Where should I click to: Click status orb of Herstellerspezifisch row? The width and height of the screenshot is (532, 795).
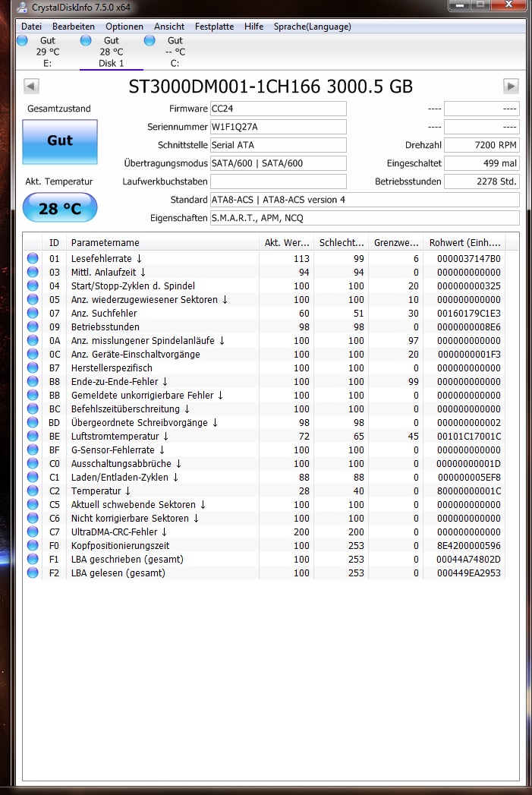pos(33,368)
